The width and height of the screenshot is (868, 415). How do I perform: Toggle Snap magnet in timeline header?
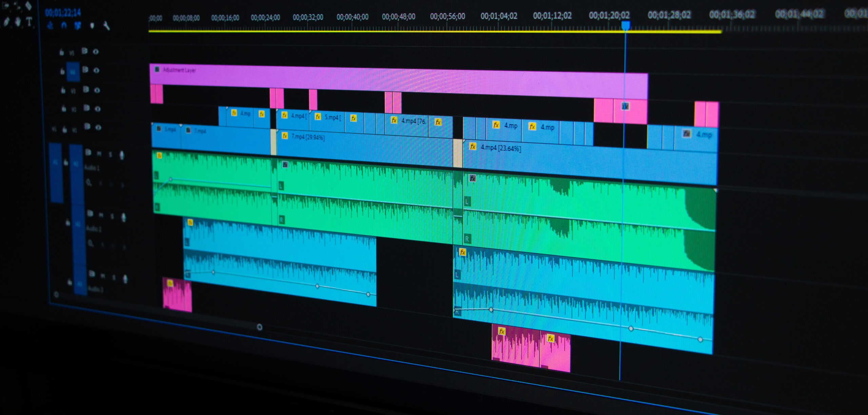(64, 25)
